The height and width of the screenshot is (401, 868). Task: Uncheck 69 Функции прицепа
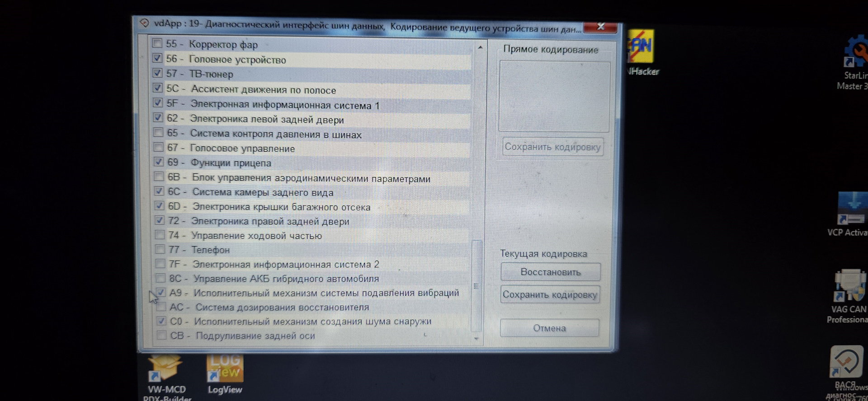[x=159, y=162]
